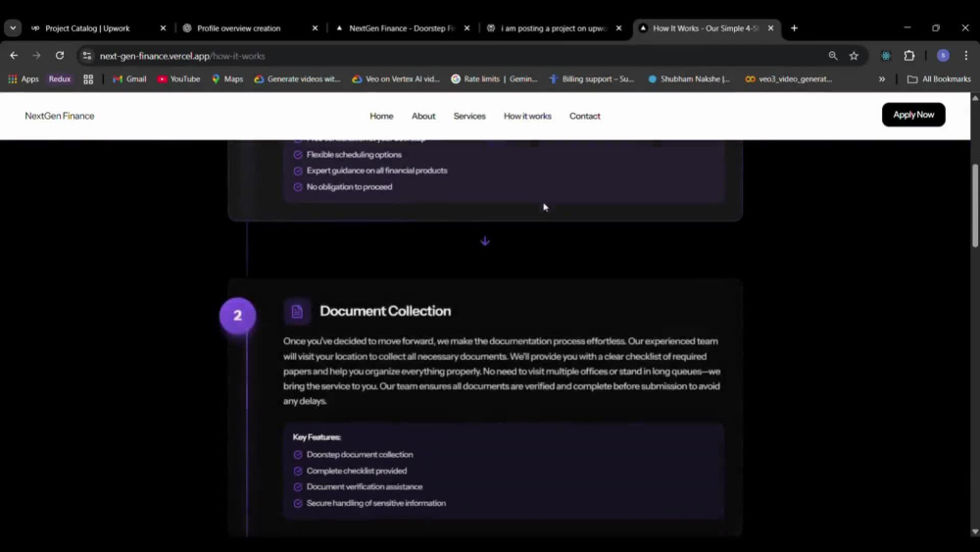Viewport: 980px width, 552px height.
Task: Open the Redux bookmark
Action: [60, 78]
